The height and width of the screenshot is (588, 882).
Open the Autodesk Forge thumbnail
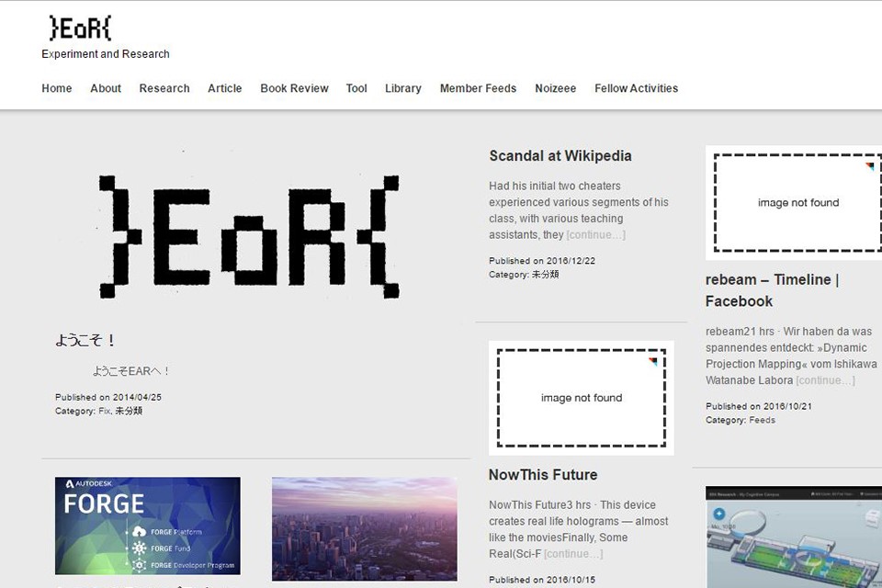[x=147, y=526]
